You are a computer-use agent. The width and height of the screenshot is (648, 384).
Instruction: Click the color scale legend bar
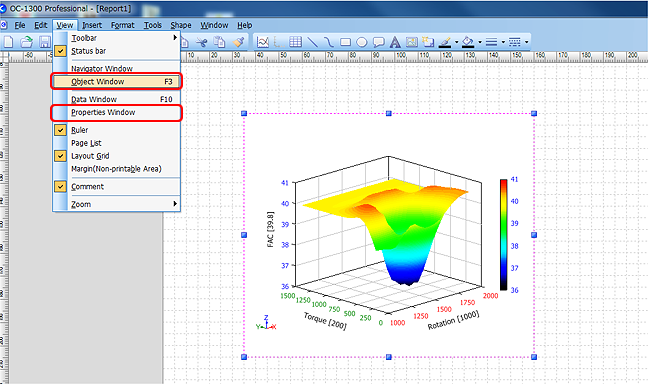(503, 235)
